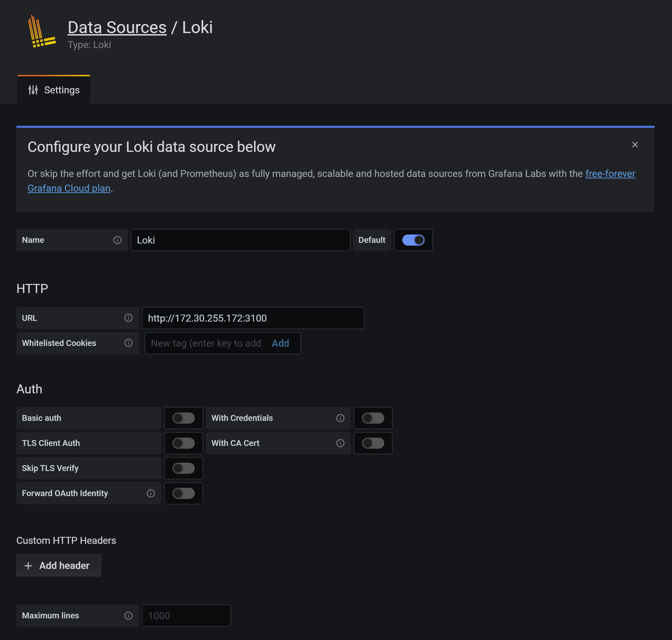Enable the With CA Cert switch
This screenshot has height=640, width=672.
373,443
